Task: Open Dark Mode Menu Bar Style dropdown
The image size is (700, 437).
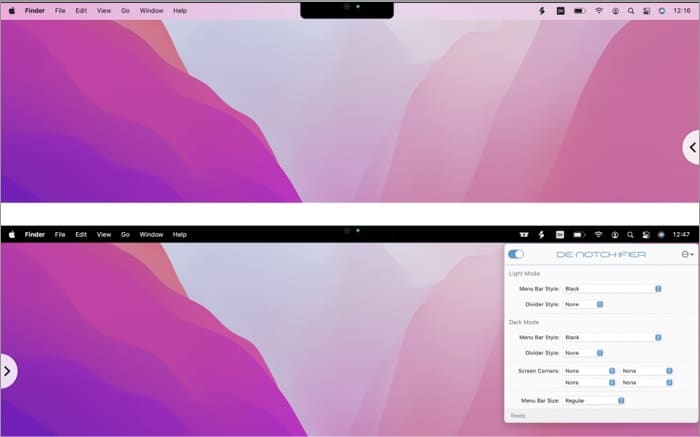Action: [x=612, y=337]
